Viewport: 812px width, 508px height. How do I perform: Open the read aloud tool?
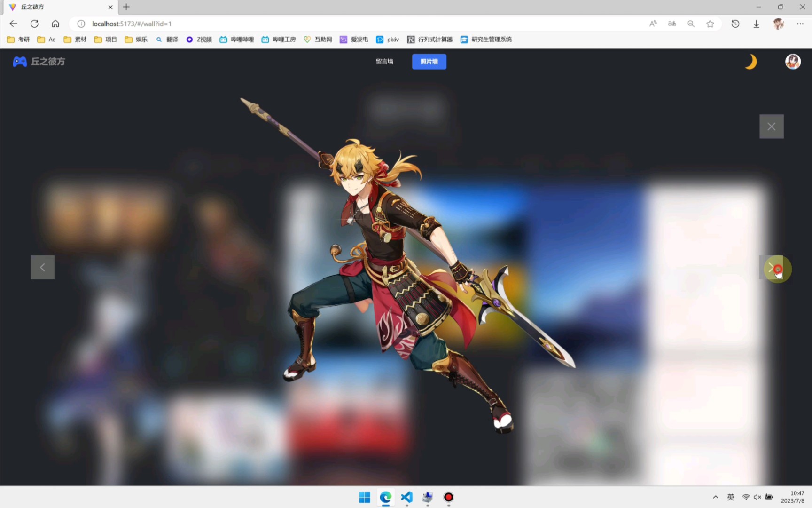[653, 24]
